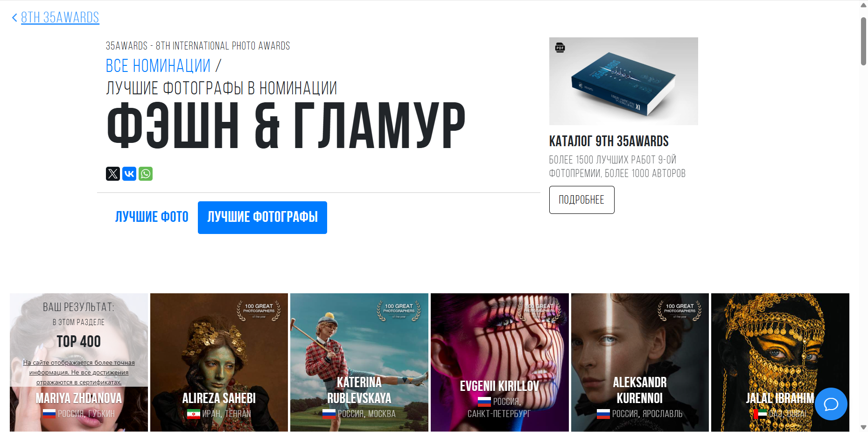Open the ПОДРОБНЕЕ catalog button
This screenshot has height=432, width=868.
(x=582, y=200)
